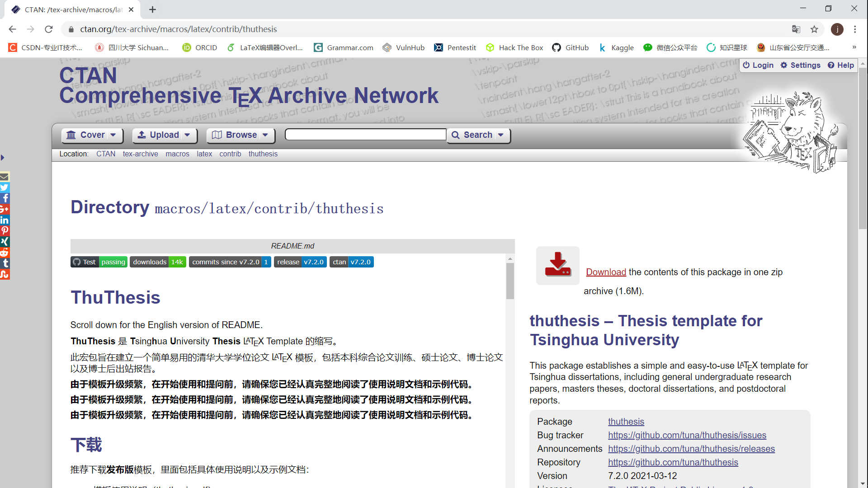Share the page via the Twitter icon
Viewport: 868px width, 488px height.
[x=5, y=188]
